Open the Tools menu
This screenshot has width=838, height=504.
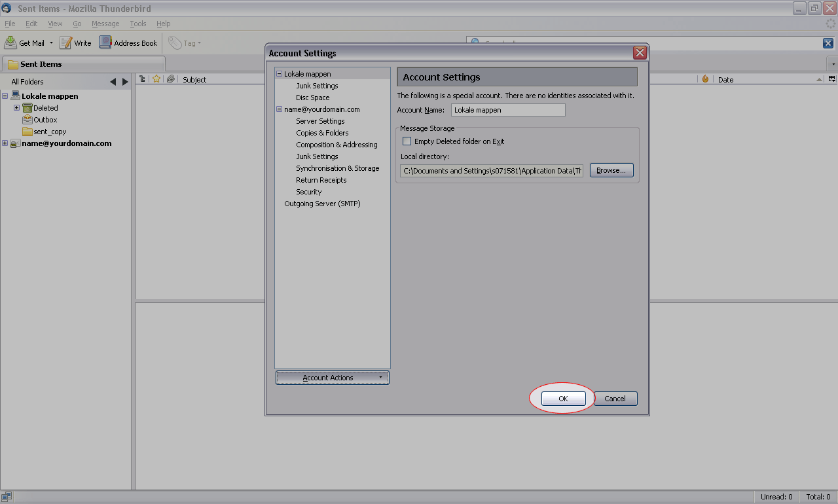pos(137,24)
